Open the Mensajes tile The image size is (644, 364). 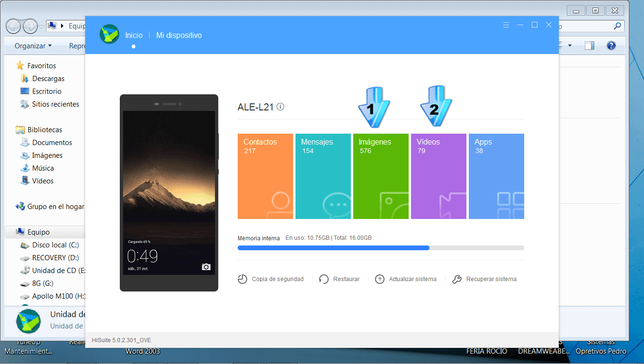pos(323,176)
